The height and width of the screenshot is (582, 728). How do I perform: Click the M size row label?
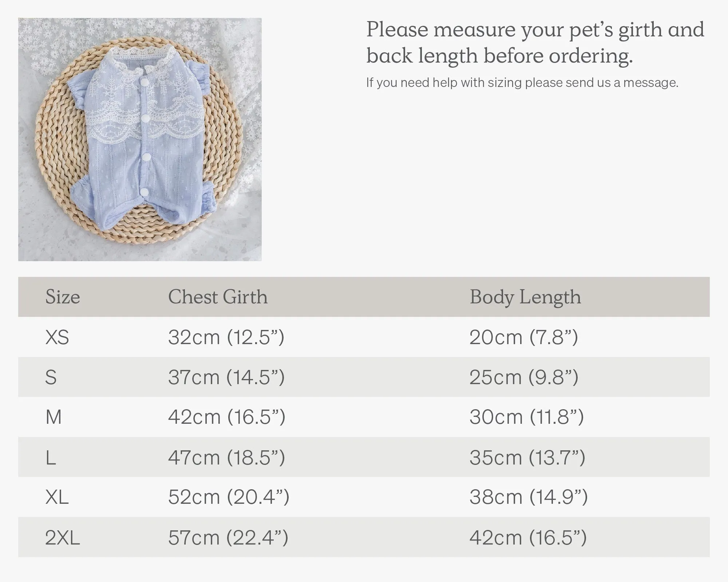(54, 417)
